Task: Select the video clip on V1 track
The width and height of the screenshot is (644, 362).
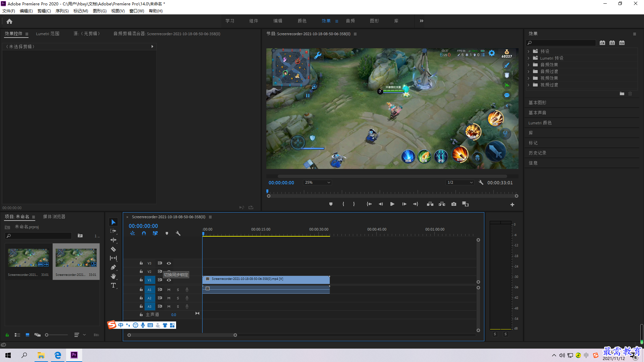Action: [266, 280]
